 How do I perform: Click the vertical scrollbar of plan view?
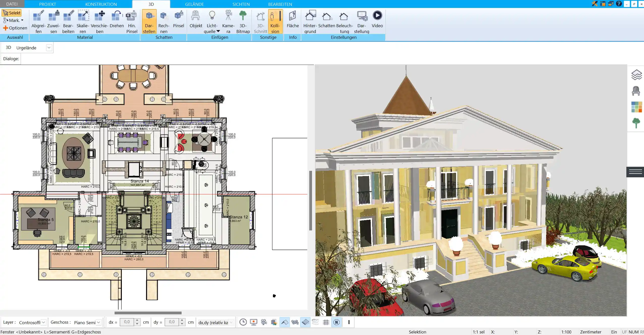coord(311,200)
